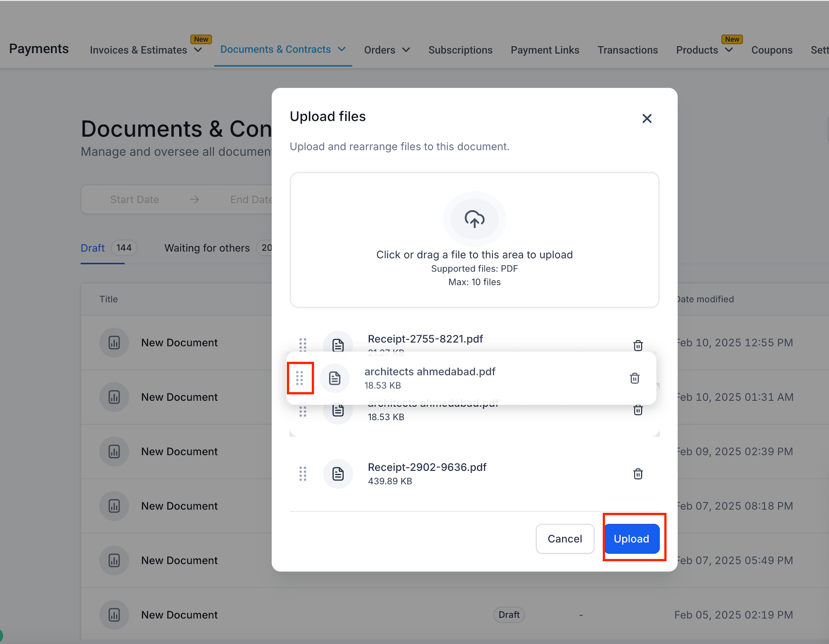Expand Invoices & Estimates dropdown

point(198,50)
